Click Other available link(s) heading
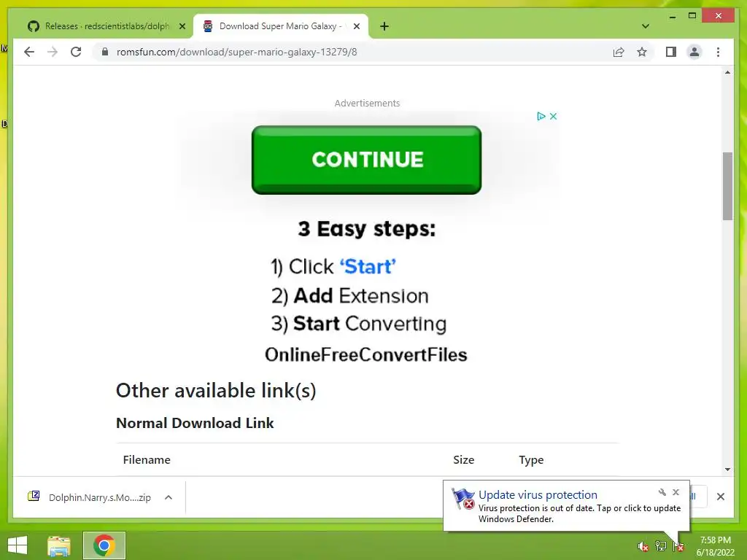Screen dimensions: 747x560 pos(216,391)
